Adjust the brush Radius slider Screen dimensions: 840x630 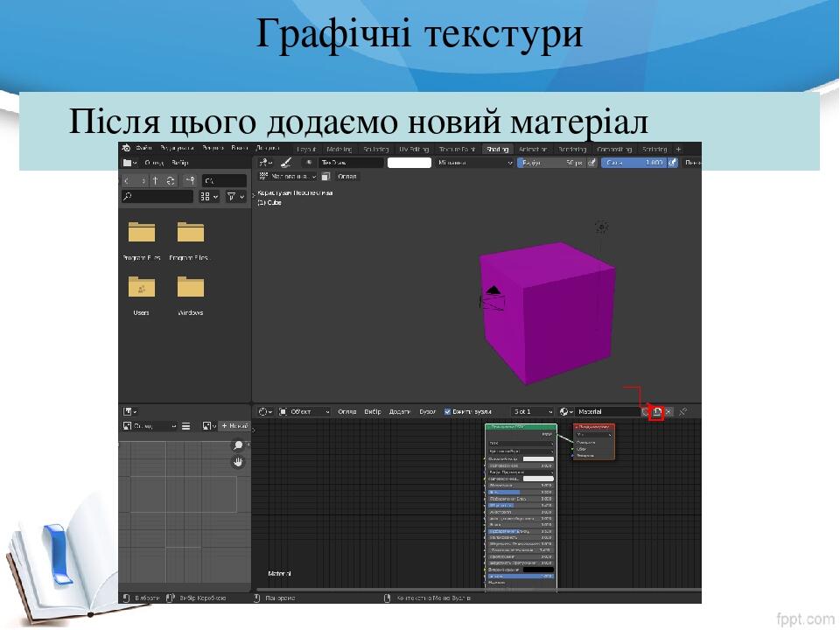tap(551, 163)
